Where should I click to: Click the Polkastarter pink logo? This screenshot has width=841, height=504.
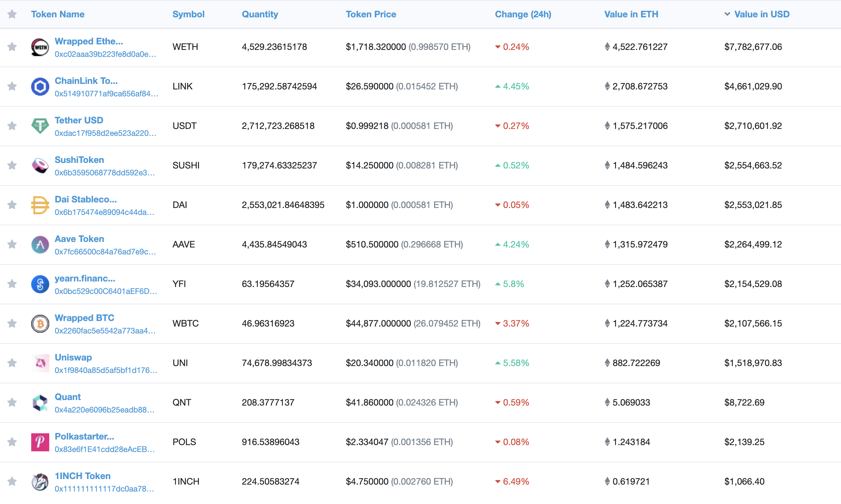(40, 442)
